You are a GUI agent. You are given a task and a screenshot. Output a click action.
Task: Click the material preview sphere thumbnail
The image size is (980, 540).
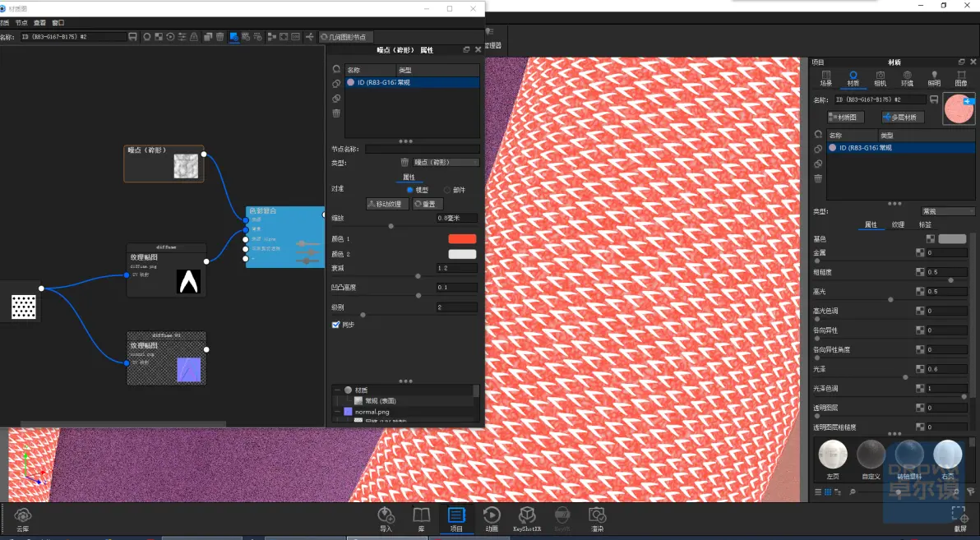point(959,109)
